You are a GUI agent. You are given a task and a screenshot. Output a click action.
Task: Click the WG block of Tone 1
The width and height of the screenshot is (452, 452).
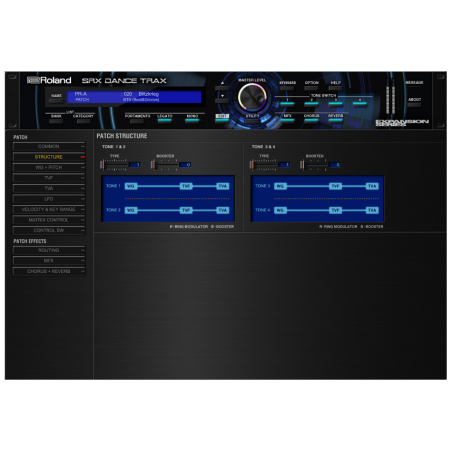click(131, 186)
